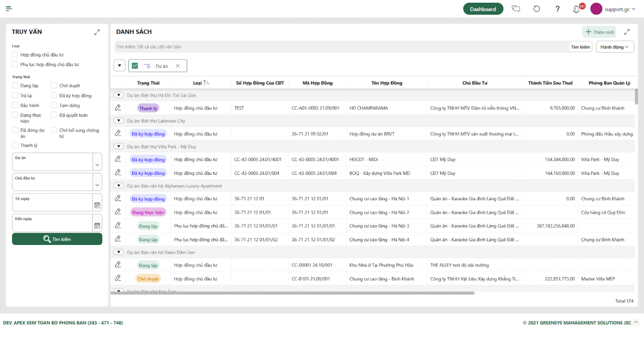Click the Thêm mới button
This screenshot has height=362, width=644.
[x=599, y=32]
